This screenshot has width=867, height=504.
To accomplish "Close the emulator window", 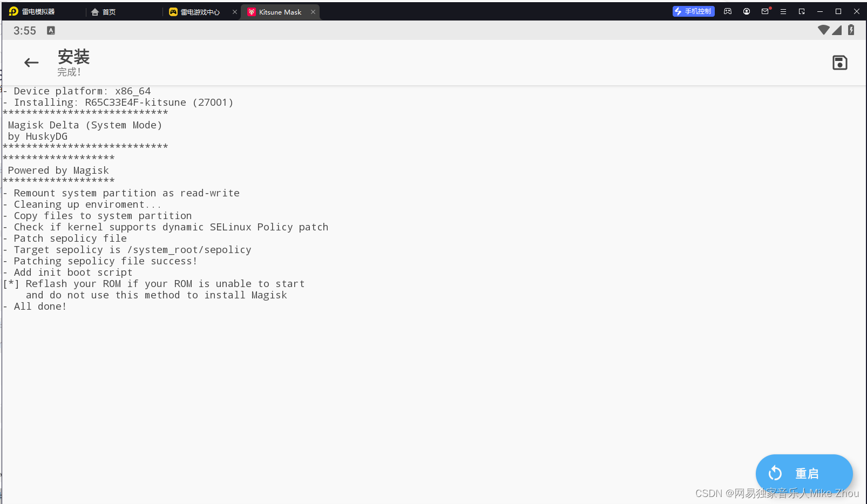I will point(857,11).
